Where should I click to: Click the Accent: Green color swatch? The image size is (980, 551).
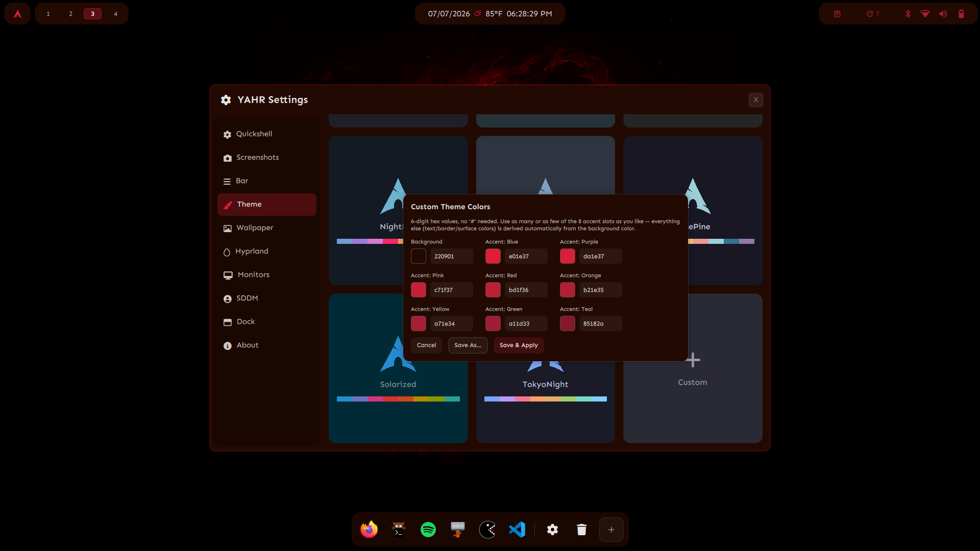493,323
